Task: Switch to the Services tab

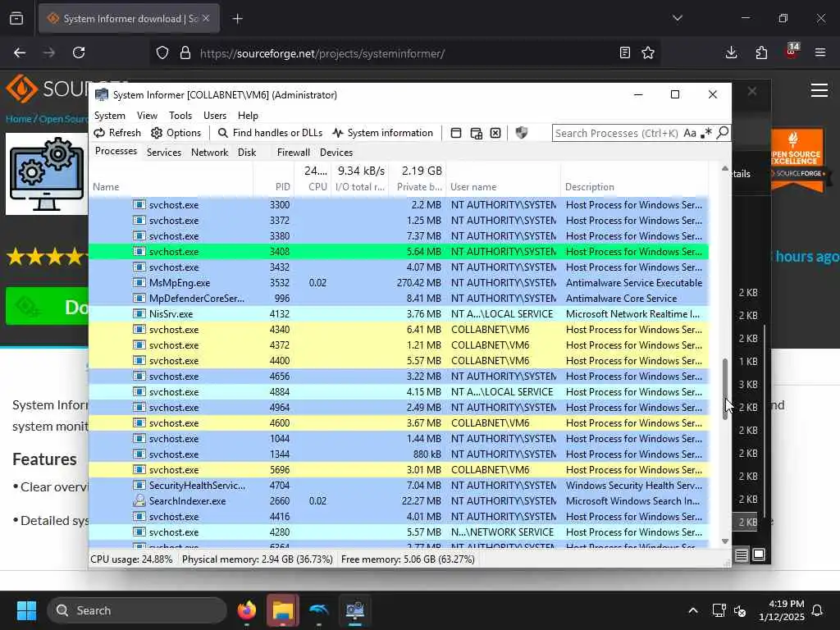Action: (164, 152)
